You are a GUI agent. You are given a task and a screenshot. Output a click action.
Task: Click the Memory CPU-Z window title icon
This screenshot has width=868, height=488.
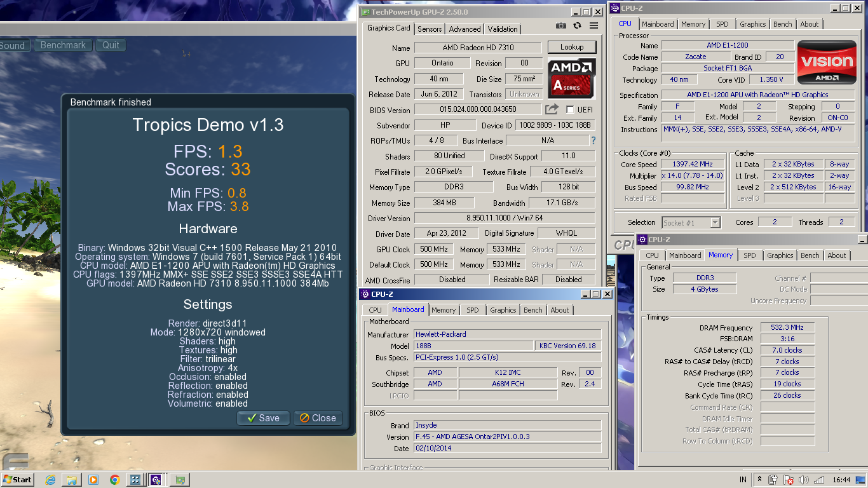[x=642, y=240]
